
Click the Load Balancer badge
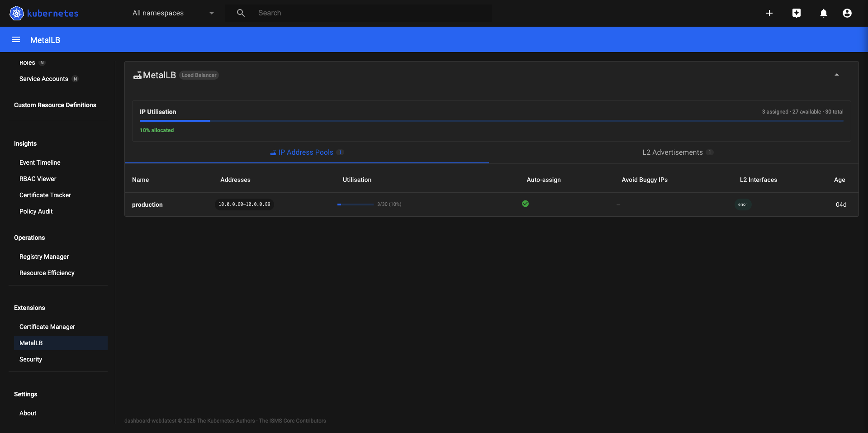coord(199,75)
